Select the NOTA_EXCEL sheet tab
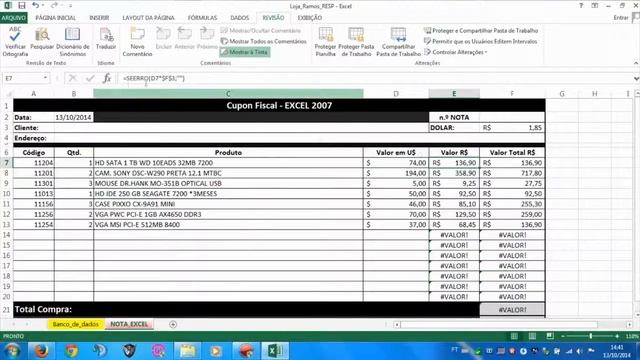The image size is (640, 360). [129, 324]
